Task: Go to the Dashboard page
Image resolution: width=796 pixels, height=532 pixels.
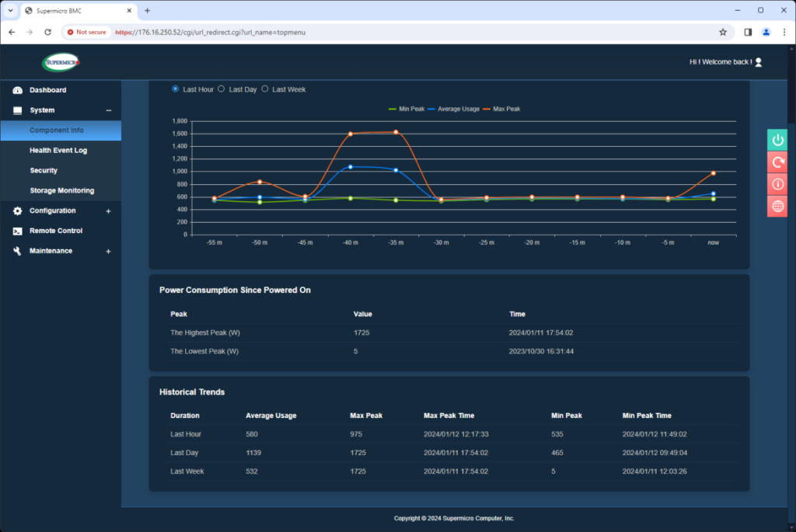Action: coord(47,90)
